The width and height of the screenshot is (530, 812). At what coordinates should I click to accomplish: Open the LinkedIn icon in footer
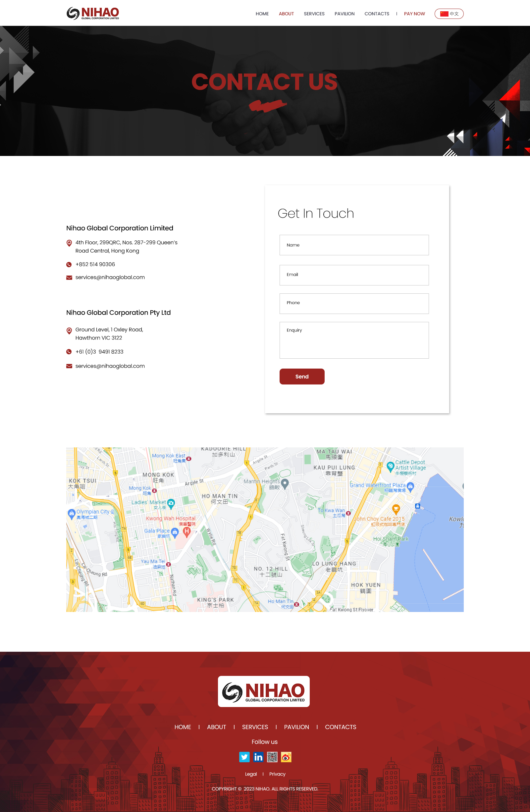point(258,757)
